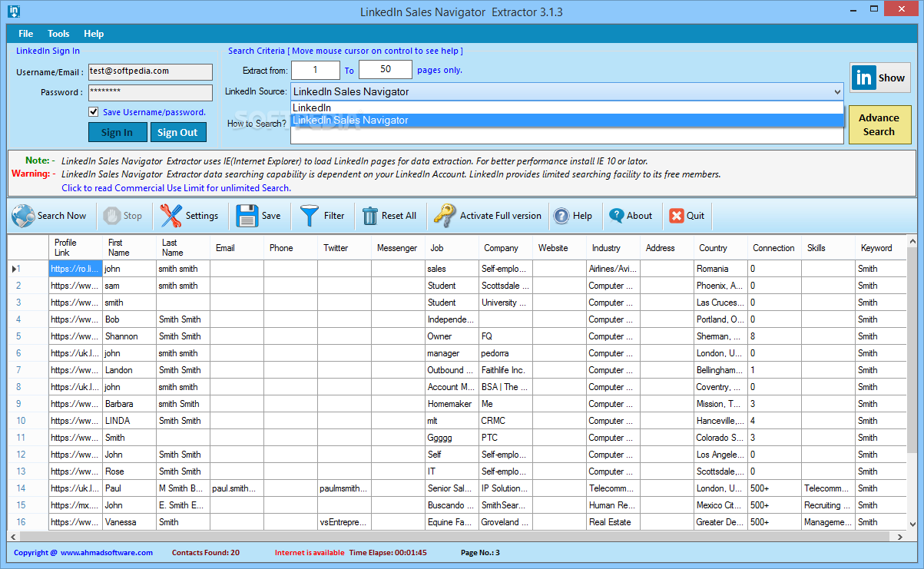Click the How to Search text field

(567, 135)
